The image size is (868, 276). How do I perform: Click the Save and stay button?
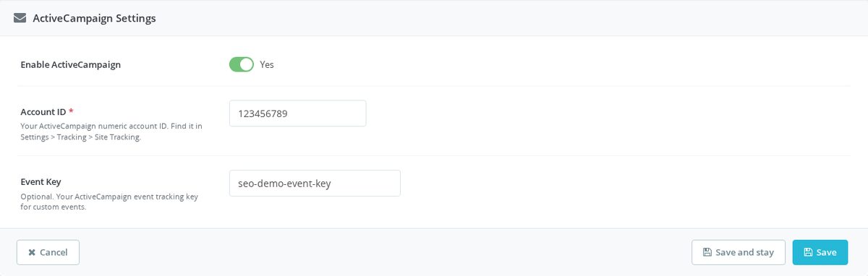coord(738,252)
